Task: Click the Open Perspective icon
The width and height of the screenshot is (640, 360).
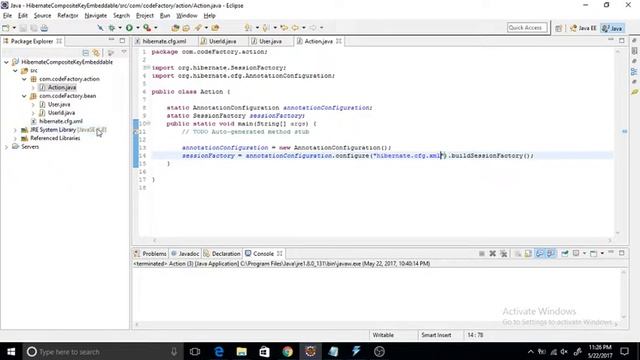Action: pos(558,28)
